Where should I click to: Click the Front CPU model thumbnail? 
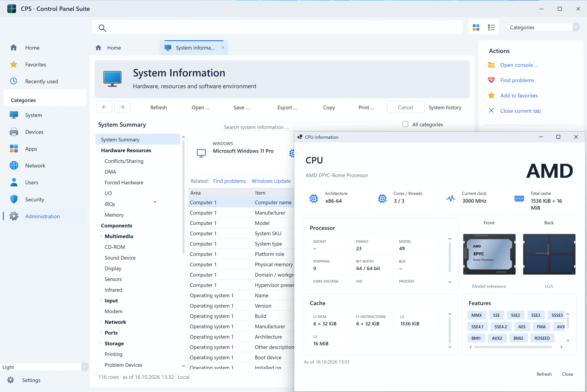point(489,254)
